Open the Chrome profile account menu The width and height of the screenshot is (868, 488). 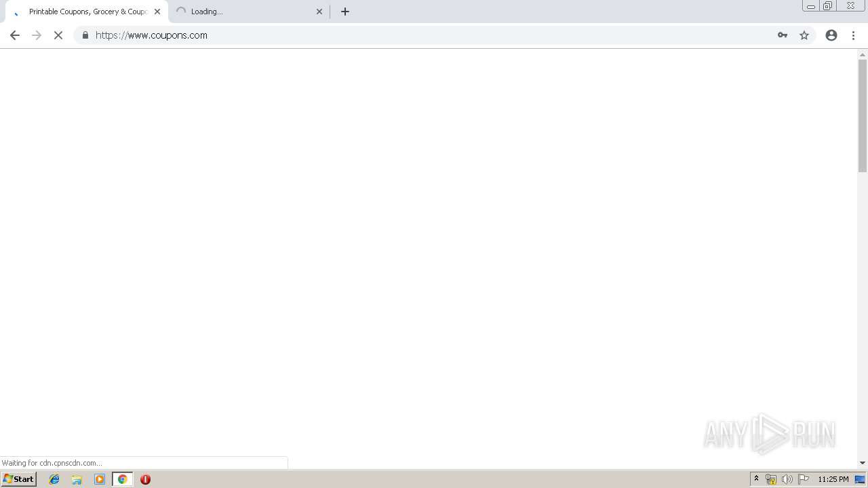pyautogui.click(x=831, y=35)
